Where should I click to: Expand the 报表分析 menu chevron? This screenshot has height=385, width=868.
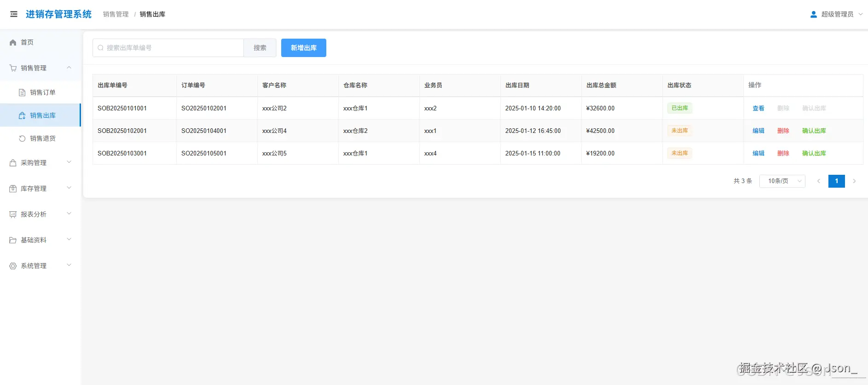tap(69, 213)
